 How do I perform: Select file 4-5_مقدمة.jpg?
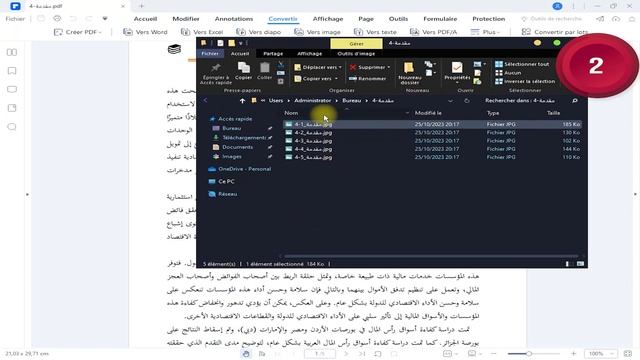tap(432, 157)
